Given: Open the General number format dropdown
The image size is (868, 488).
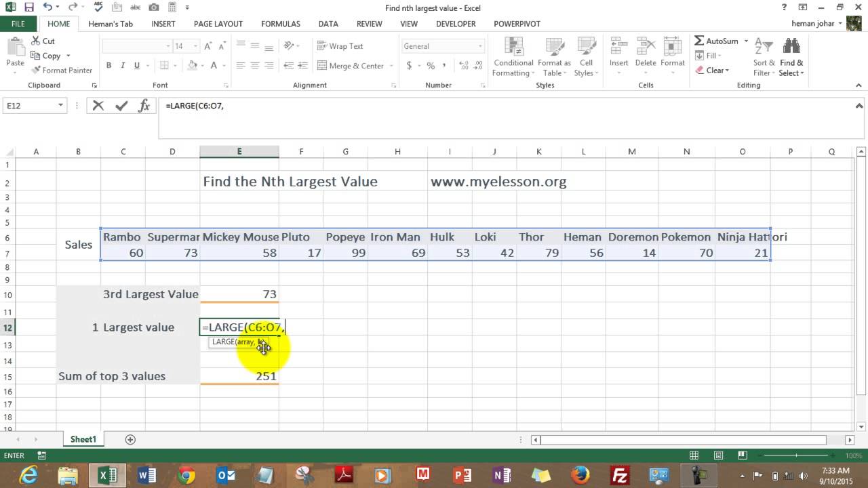Looking at the screenshot, I should tap(480, 46).
